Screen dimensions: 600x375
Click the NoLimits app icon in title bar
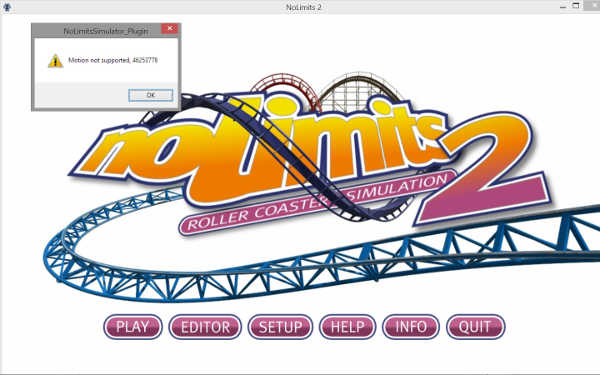tap(7, 7)
